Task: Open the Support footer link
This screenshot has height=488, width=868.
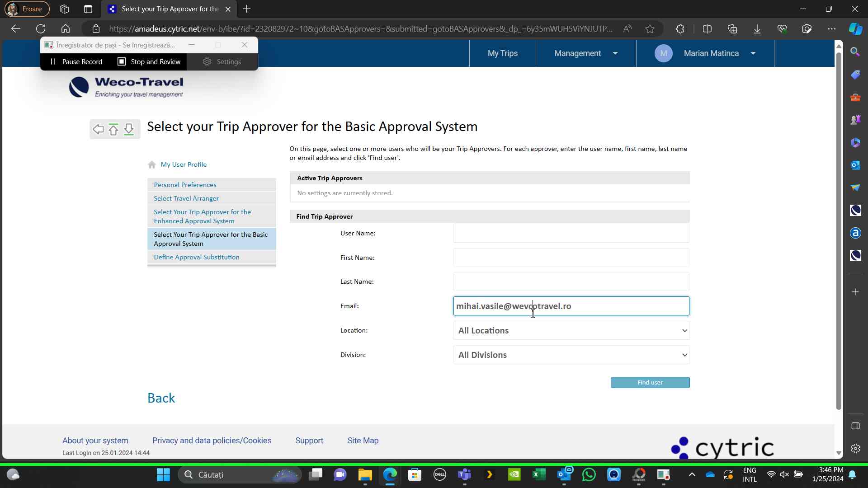Action: click(309, 441)
